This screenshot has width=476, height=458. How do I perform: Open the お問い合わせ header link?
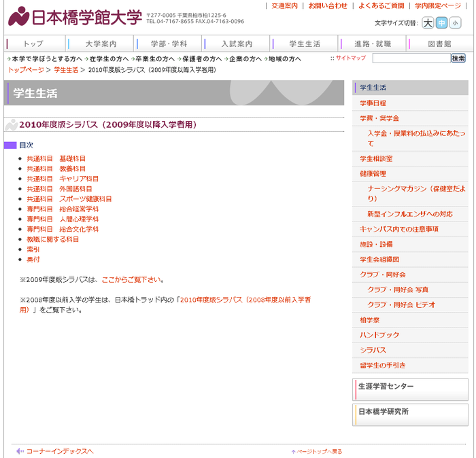point(328,5)
